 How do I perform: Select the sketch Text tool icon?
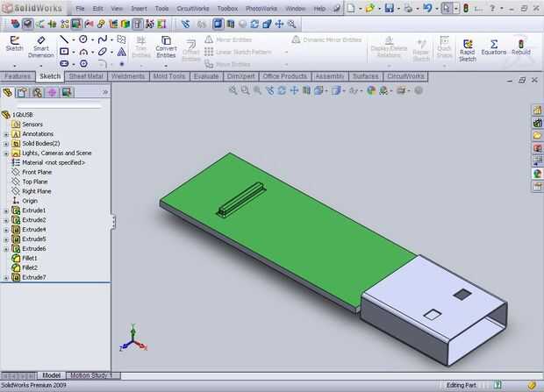point(121,52)
